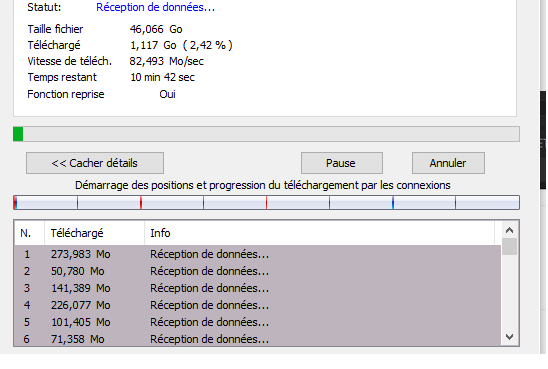
Task: Click the N. column header
Action: [29, 233]
